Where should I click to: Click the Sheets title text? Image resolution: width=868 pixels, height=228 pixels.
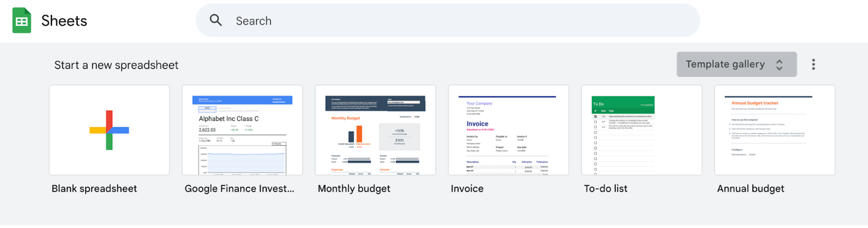click(64, 21)
